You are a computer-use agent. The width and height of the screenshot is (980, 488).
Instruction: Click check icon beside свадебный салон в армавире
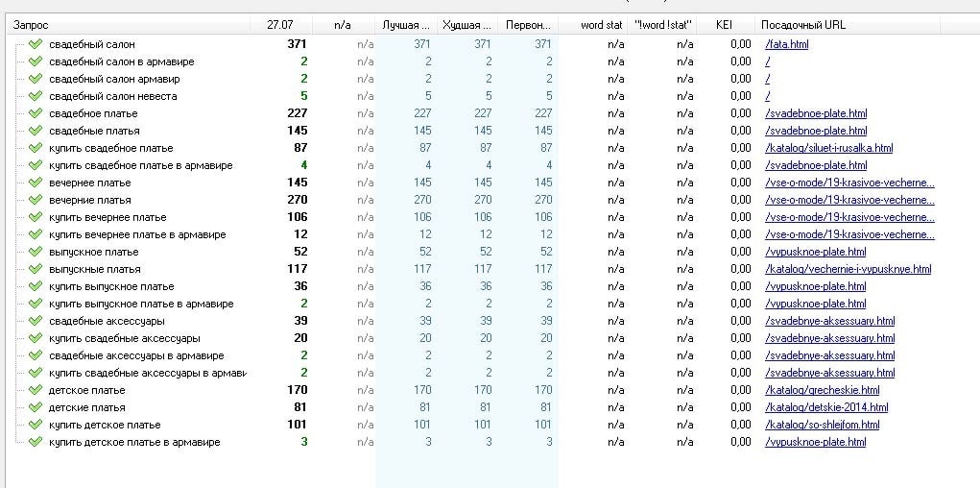(x=36, y=61)
